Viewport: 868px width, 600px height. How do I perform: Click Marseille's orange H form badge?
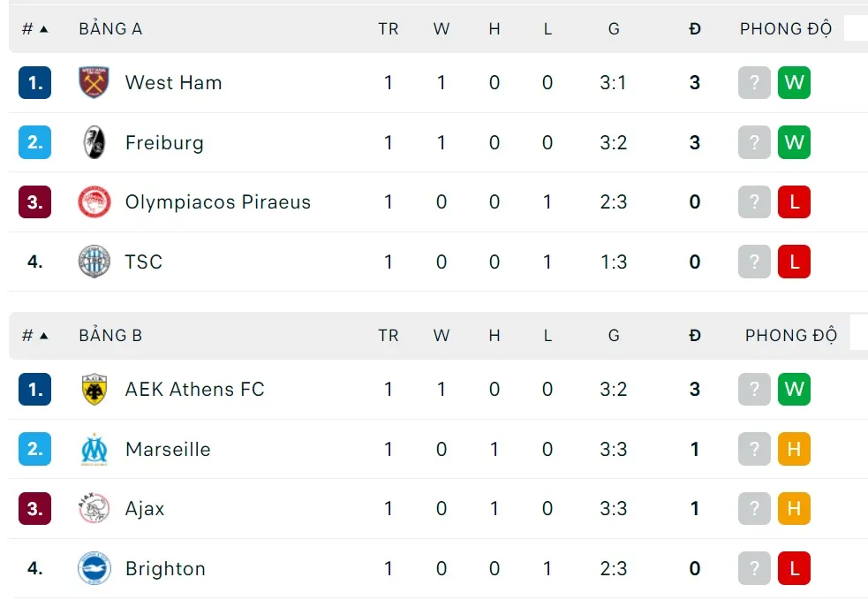794,449
